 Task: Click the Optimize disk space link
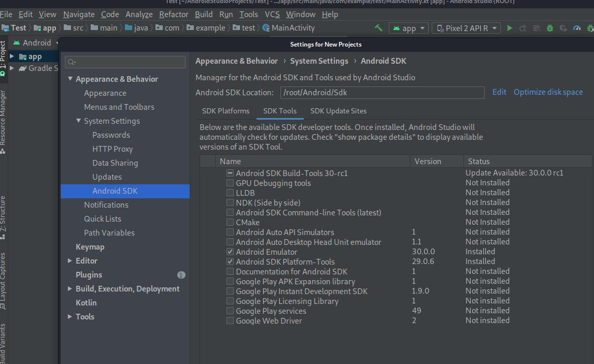coord(548,92)
